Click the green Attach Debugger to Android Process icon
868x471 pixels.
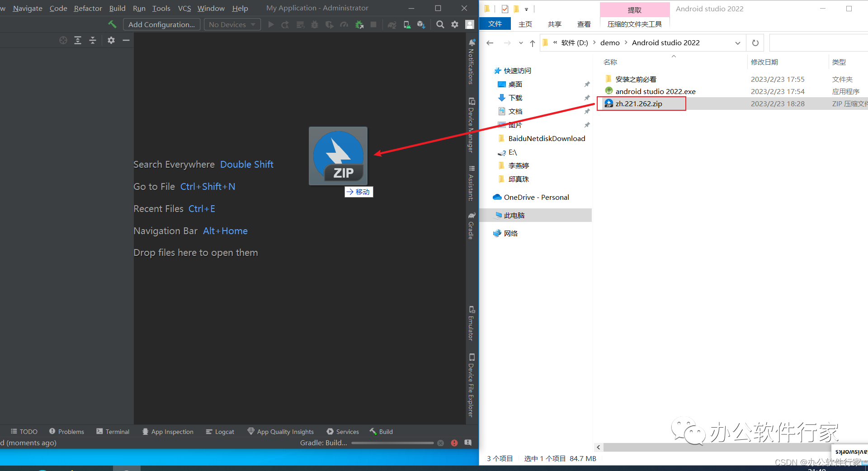tap(359, 25)
